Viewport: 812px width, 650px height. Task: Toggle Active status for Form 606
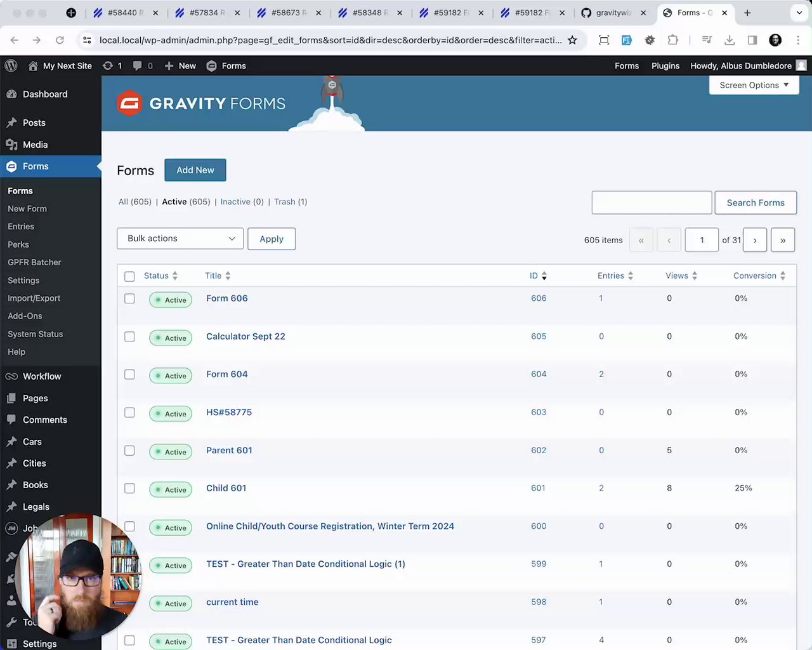(x=171, y=300)
